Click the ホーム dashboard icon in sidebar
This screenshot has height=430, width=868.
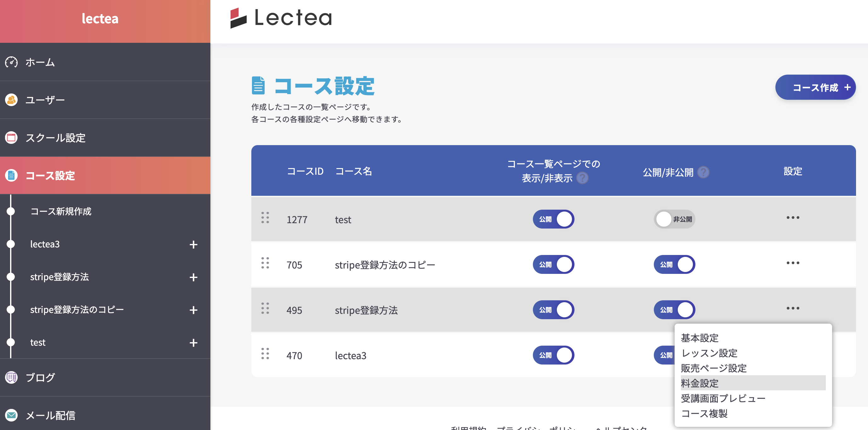point(11,62)
